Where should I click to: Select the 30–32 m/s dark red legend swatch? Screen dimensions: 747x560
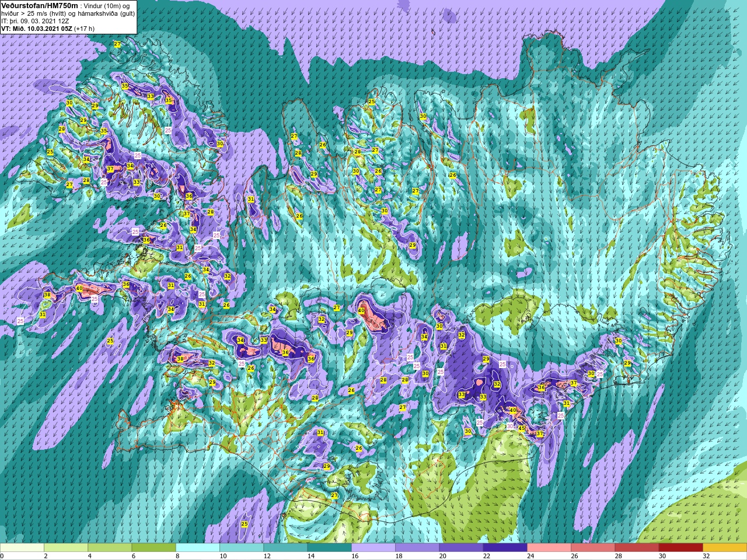(x=680, y=547)
